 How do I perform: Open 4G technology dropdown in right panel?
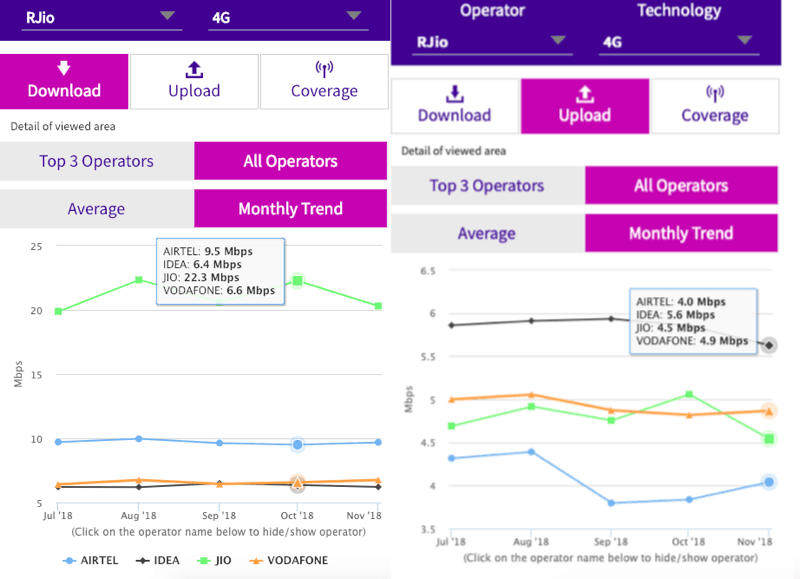[x=679, y=42]
